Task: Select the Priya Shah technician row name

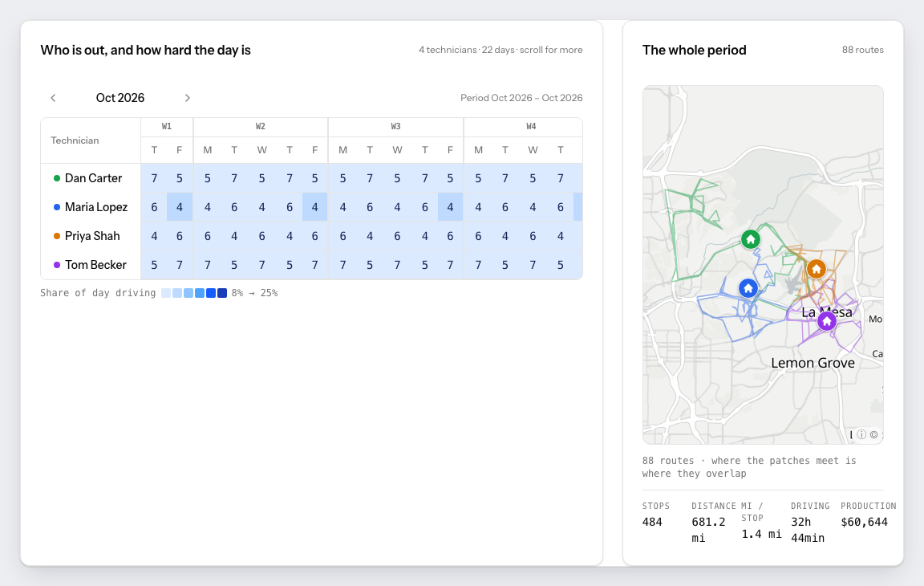Action: point(92,236)
